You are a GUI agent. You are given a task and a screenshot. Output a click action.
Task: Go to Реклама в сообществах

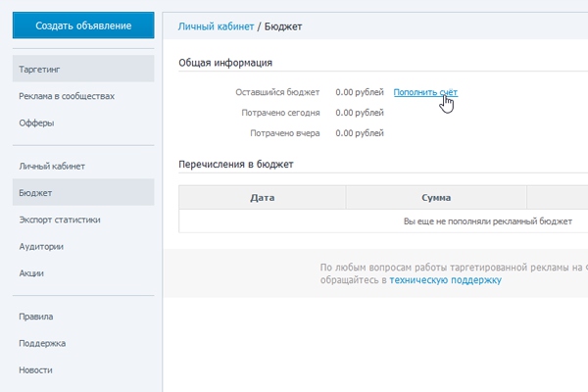pyautogui.click(x=67, y=96)
